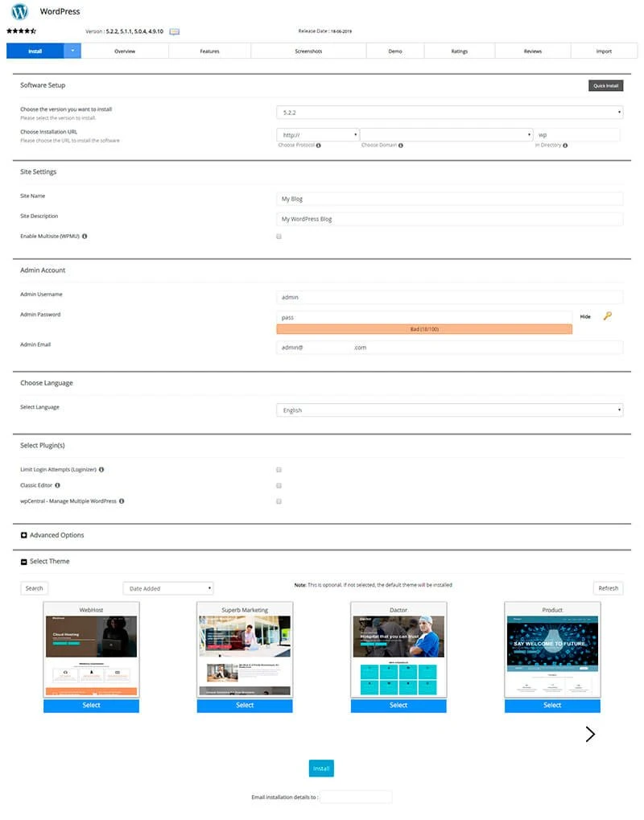Click the theme Search button

coord(35,588)
